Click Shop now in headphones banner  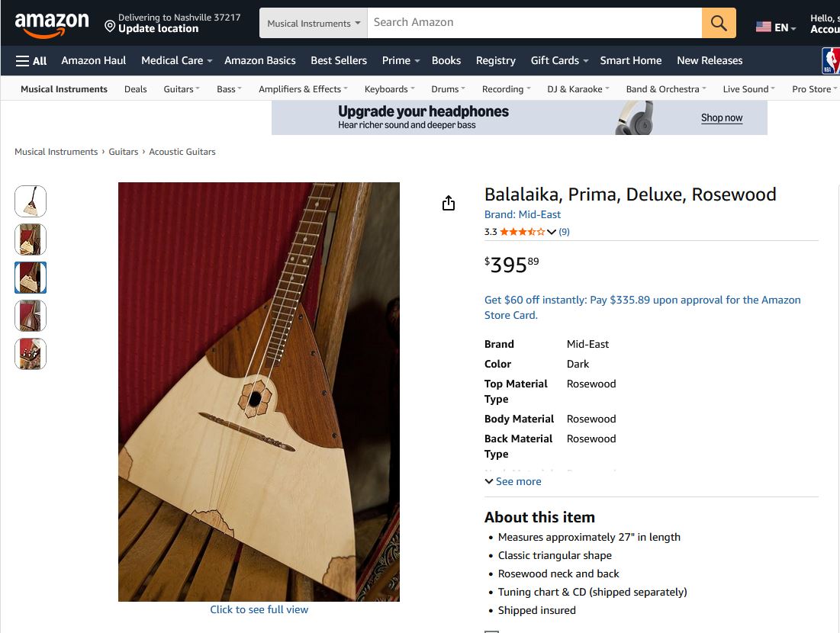(x=722, y=118)
